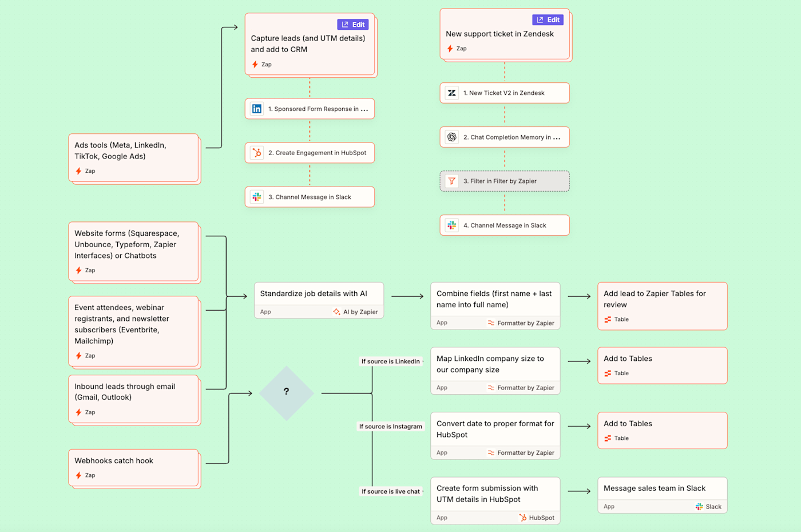Click HubSpot icon in Create Engagement step
Image resolution: width=801 pixels, height=532 pixels.
(x=257, y=153)
